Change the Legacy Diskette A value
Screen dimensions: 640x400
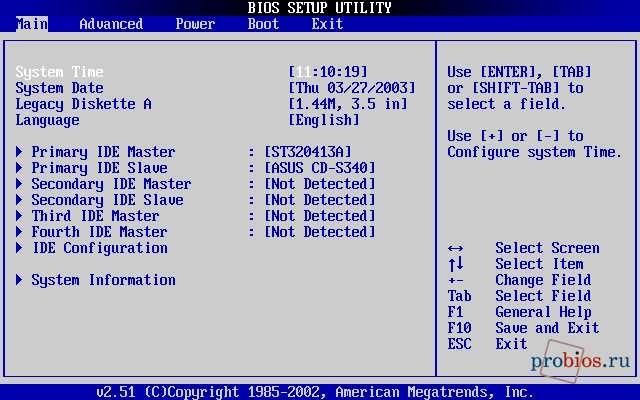coord(348,104)
